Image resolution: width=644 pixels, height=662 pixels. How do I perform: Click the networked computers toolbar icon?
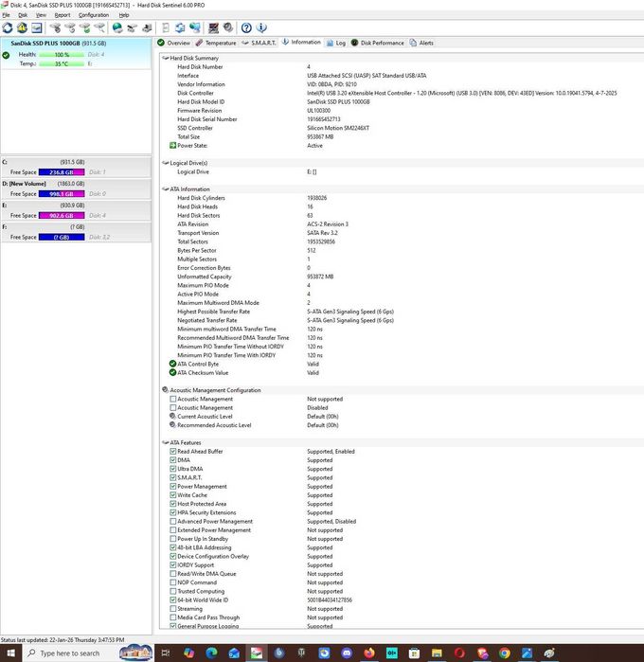click(195, 27)
